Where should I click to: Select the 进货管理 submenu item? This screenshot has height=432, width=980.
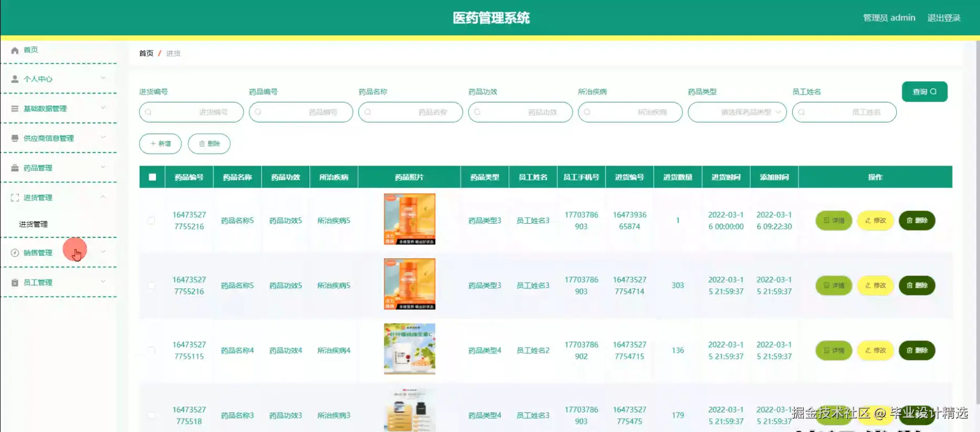[x=33, y=224]
